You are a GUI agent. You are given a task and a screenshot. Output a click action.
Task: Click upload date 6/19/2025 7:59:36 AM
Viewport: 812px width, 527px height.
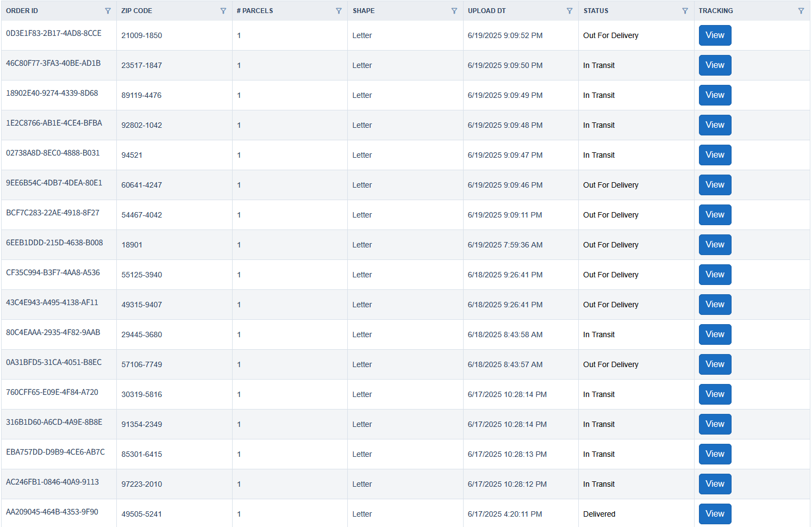pyautogui.click(x=505, y=245)
